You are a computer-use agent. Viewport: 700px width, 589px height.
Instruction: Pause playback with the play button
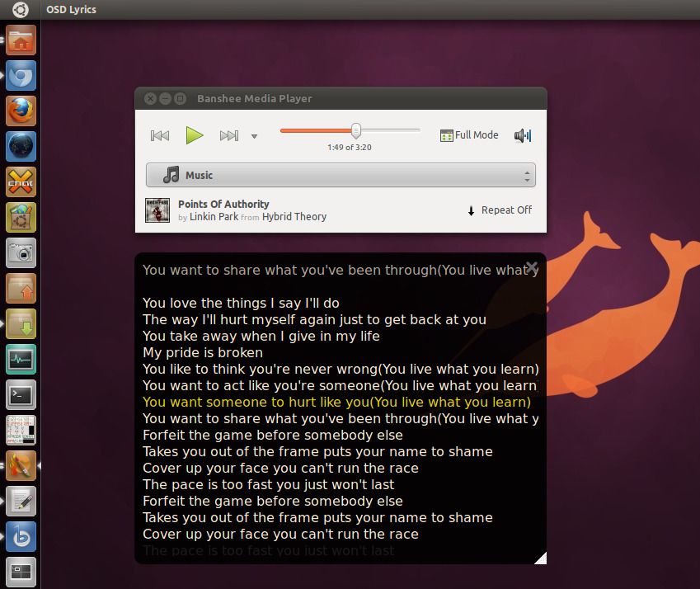(x=195, y=135)
